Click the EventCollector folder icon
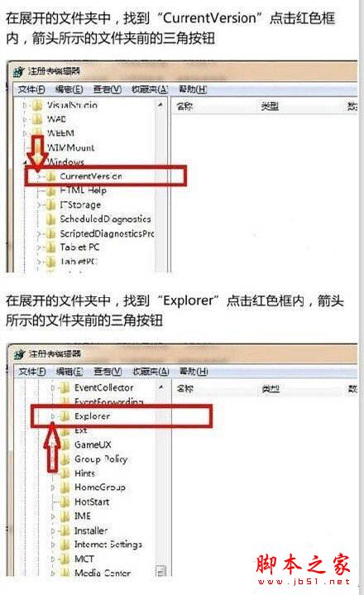This screenshot has width=364, height=595. pos(65,387)
